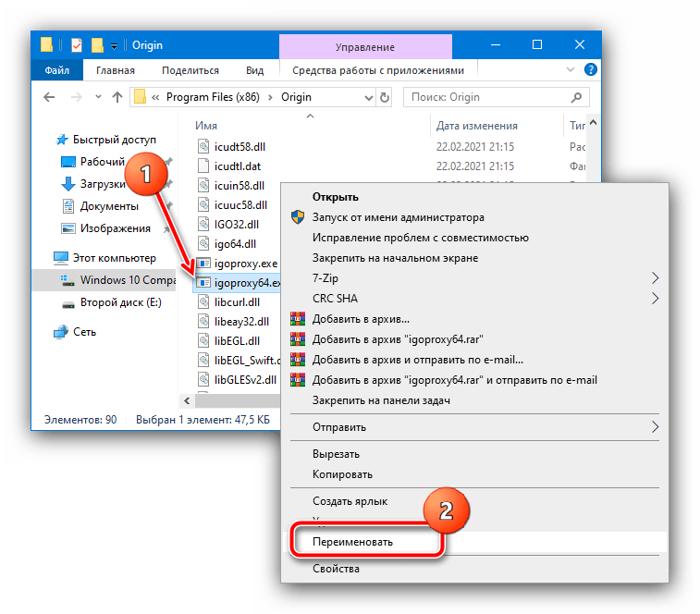Image resolution: width=700 pixels, height=614 pixels.
Task: Open the Главная ribbon tab
Action: click(x=116, y=70)
